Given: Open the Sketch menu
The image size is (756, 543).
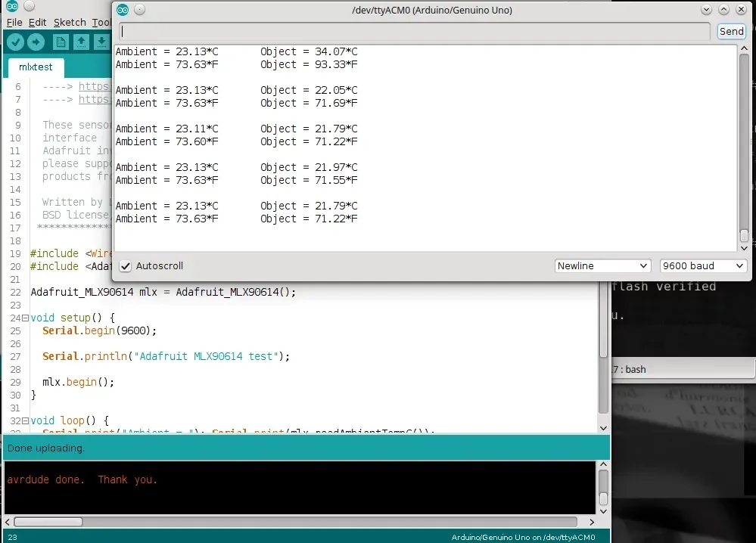Looking at the screenshot, I should point(70,22).
